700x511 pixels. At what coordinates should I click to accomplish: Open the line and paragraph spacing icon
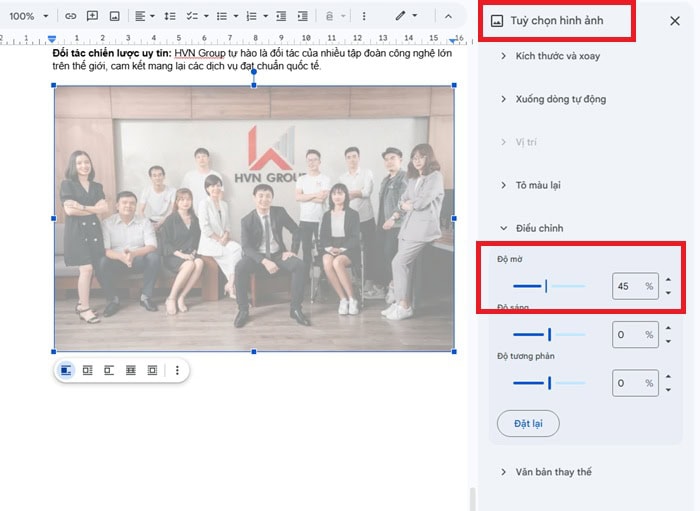170,17
